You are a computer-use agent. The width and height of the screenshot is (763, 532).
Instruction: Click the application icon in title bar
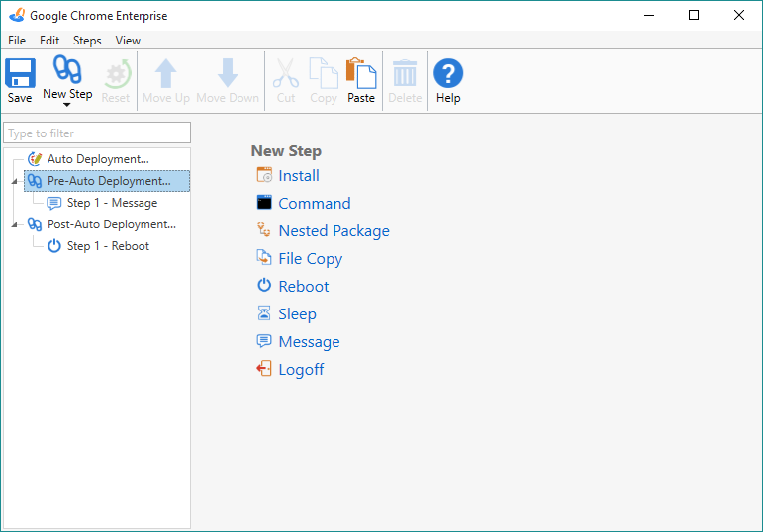(x=17, y=15)
